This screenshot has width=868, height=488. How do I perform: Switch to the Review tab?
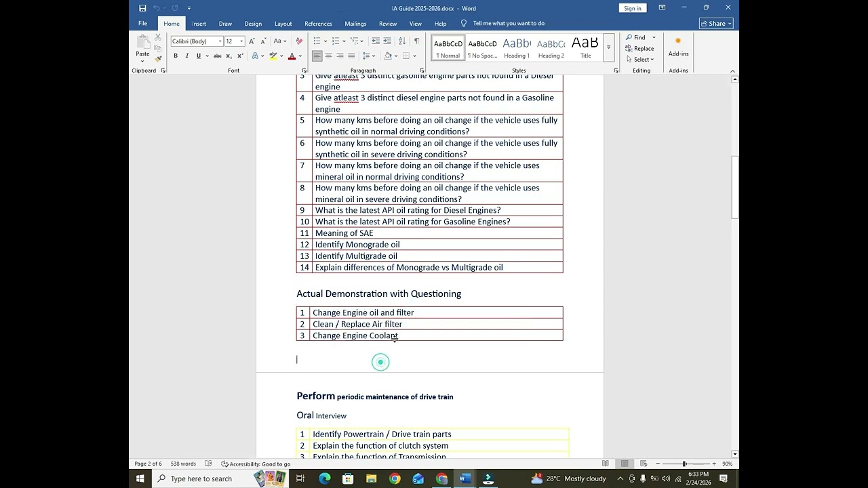[x=388, y=24]
